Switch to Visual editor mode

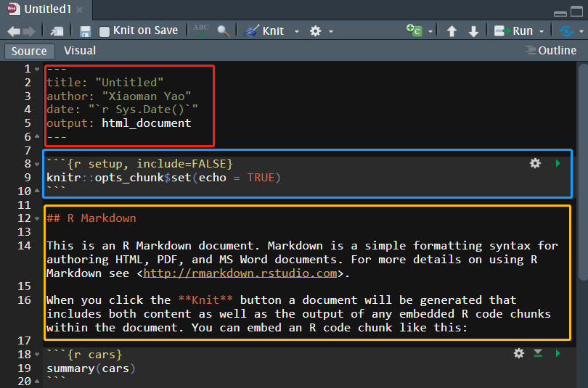pos(80,51)
